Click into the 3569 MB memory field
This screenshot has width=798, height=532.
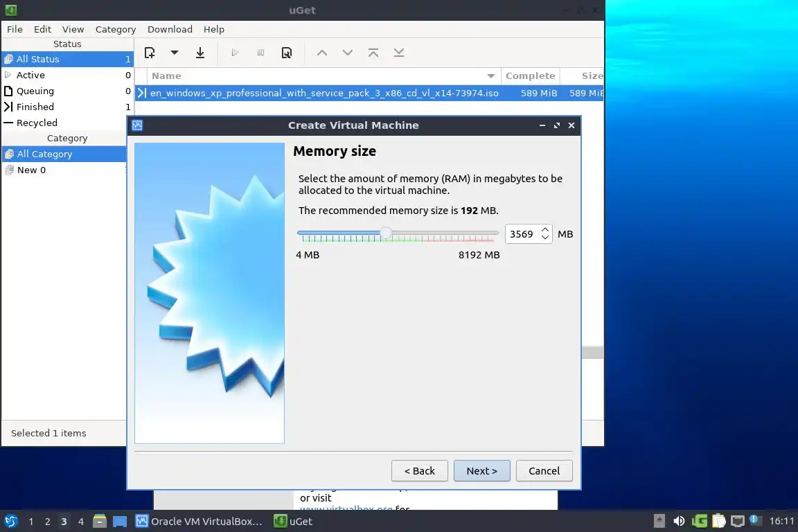[522, 234]
